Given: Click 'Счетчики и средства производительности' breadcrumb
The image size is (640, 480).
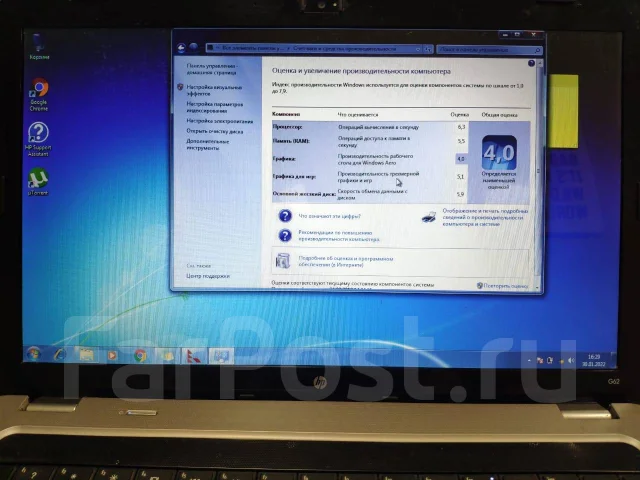Looking at the screenshot, I should coord(344,49).
